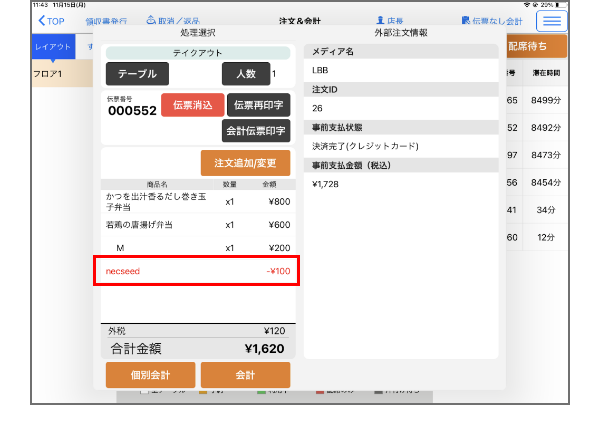
Task: Tap the 店番 person icon
Action: [x=381, y=20]
